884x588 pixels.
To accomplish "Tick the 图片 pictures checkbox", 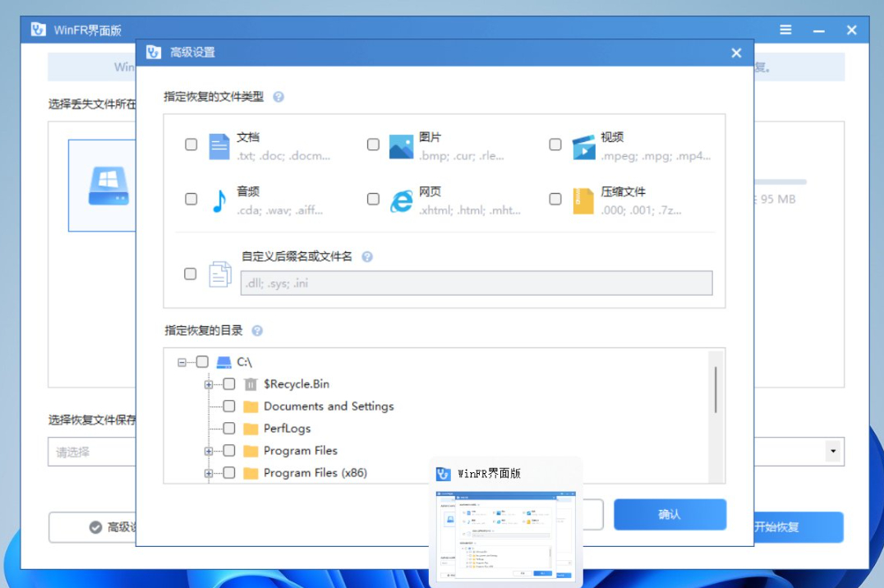I will click(373, 145).
